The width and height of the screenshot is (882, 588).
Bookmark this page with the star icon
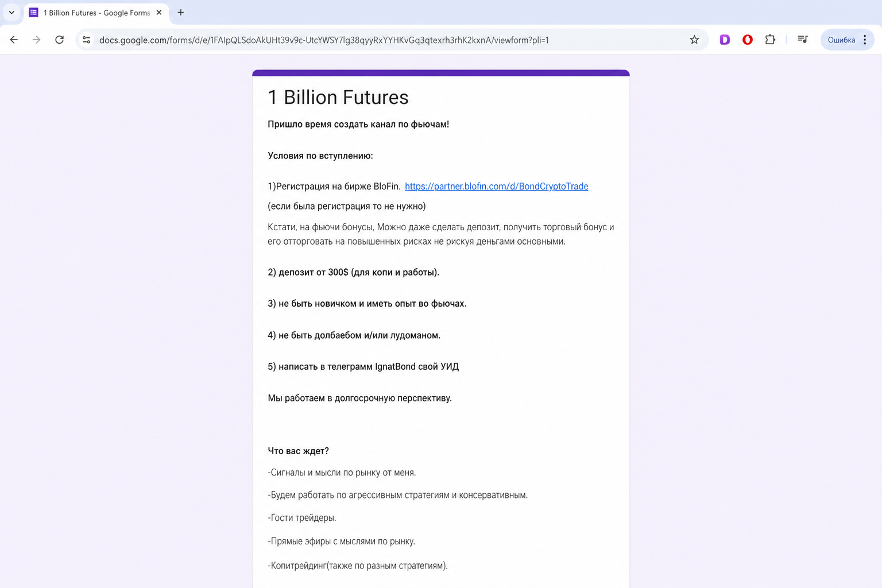point(694,40)
